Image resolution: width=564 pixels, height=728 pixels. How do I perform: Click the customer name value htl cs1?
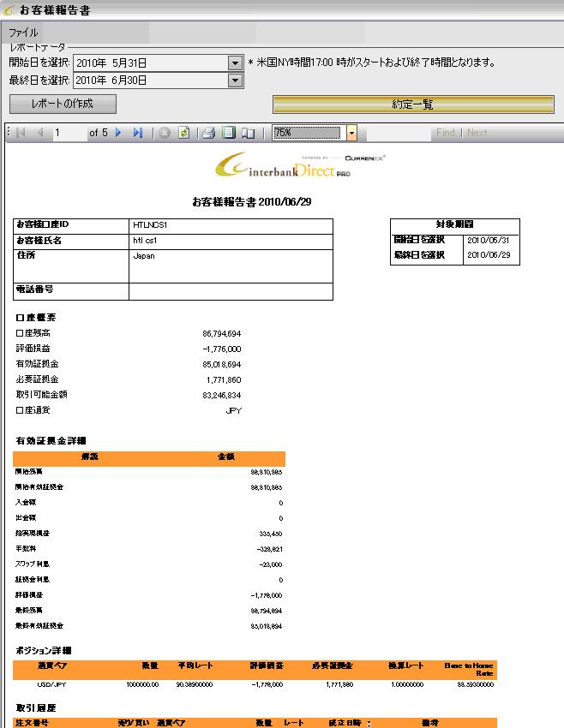(145, 241)
